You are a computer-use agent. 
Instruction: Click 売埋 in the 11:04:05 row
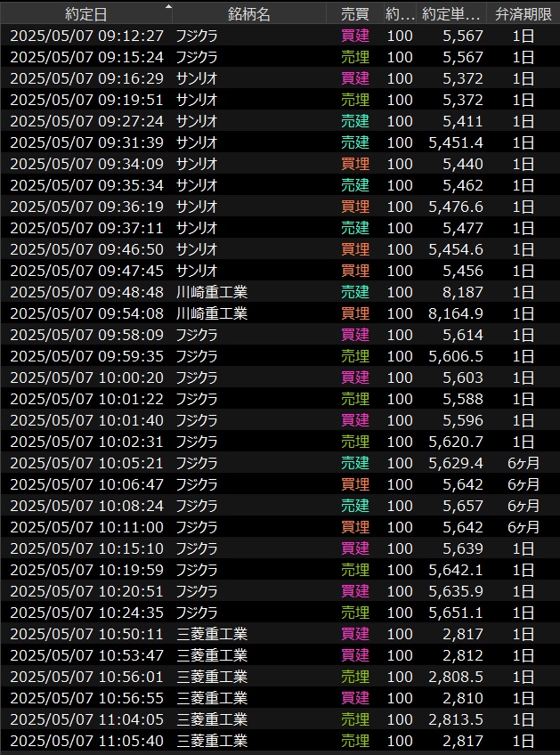point(355,718)
